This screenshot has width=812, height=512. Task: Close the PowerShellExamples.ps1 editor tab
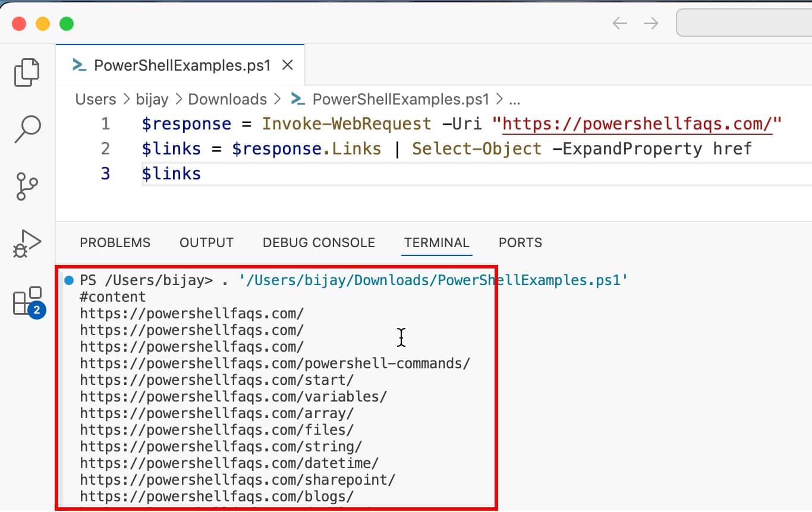pos(288,65)
